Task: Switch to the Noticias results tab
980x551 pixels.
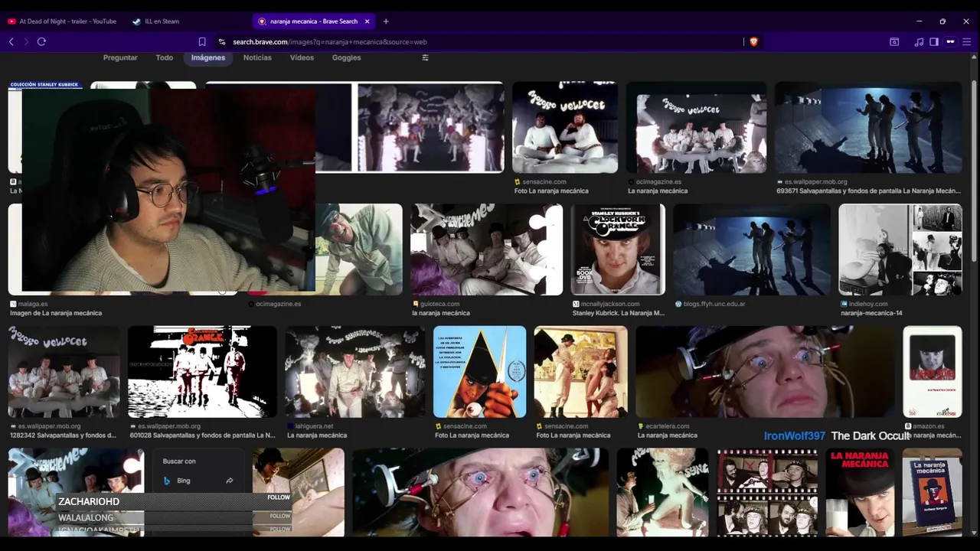Action: [257, 57]
